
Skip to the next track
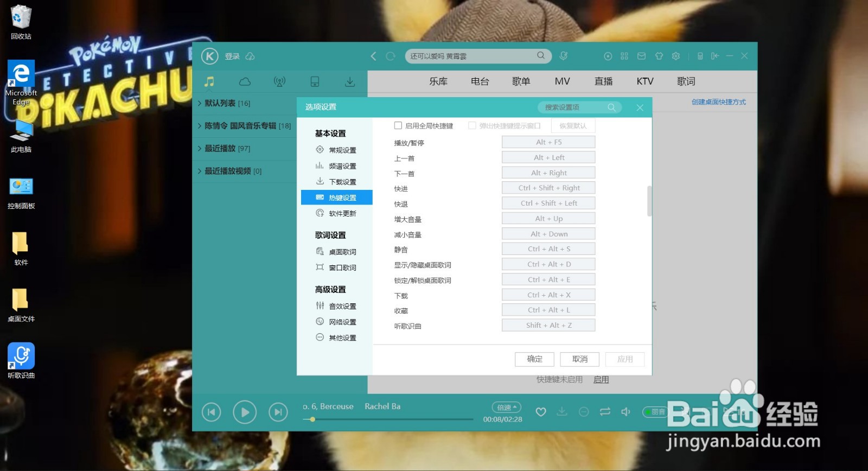click(x=278, y=412)
